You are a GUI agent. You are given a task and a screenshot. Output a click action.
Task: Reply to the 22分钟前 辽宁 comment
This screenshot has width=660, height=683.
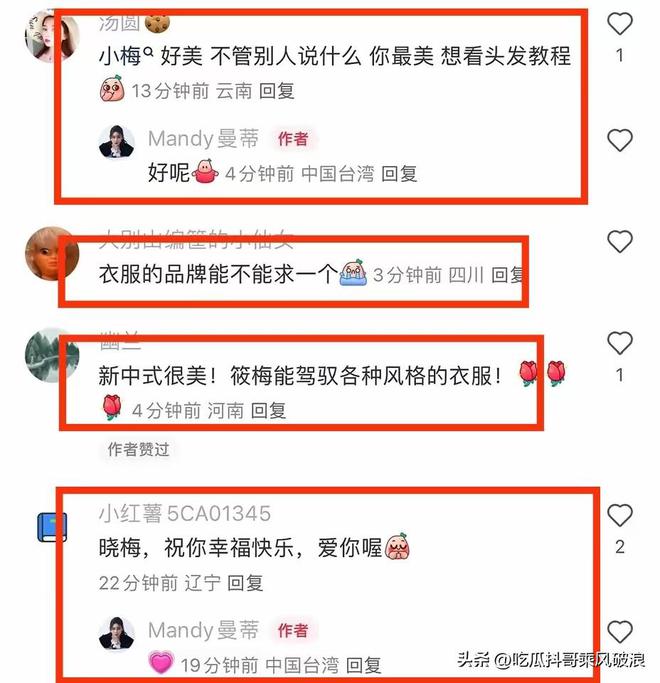coord(245,583)
